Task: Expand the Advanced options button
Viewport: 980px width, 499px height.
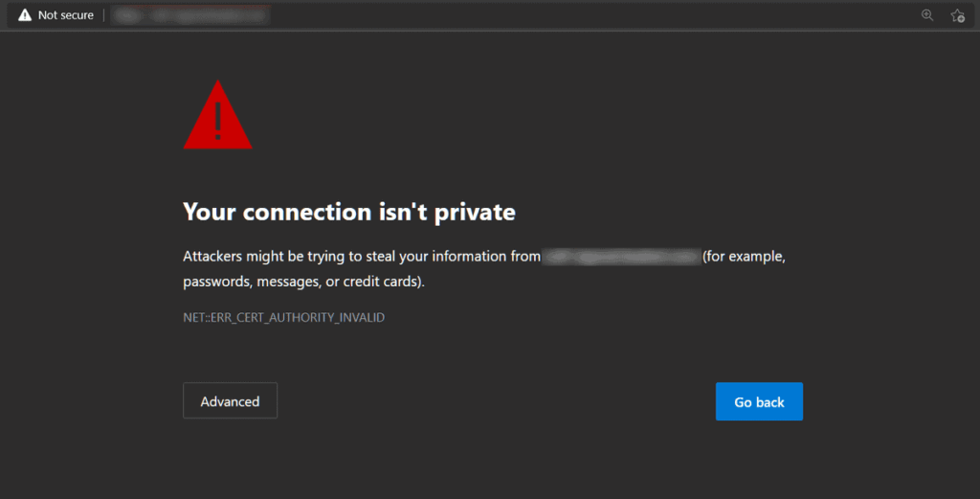Action: point(230,400)
